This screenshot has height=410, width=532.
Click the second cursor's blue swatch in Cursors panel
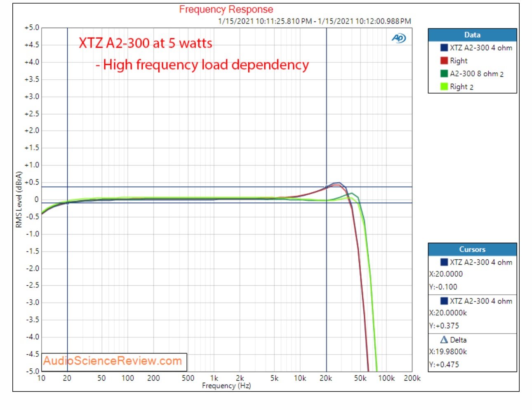[x=444, y=301]
